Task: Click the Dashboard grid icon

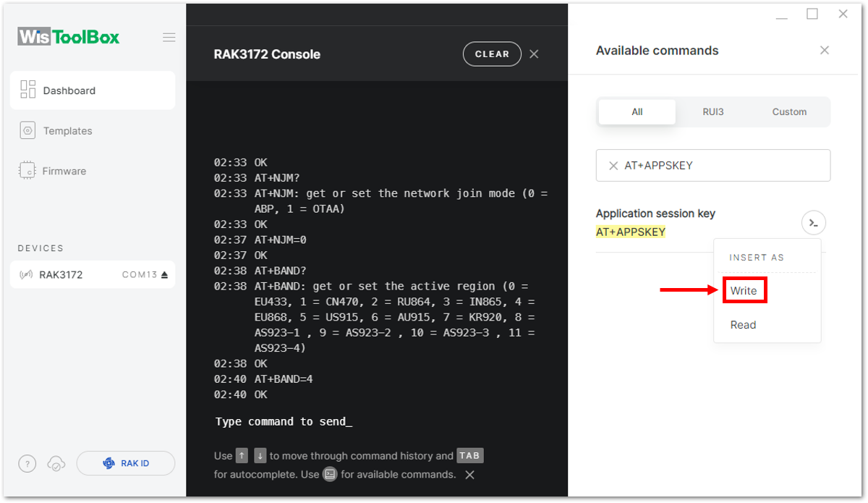Action: point(28,90)
